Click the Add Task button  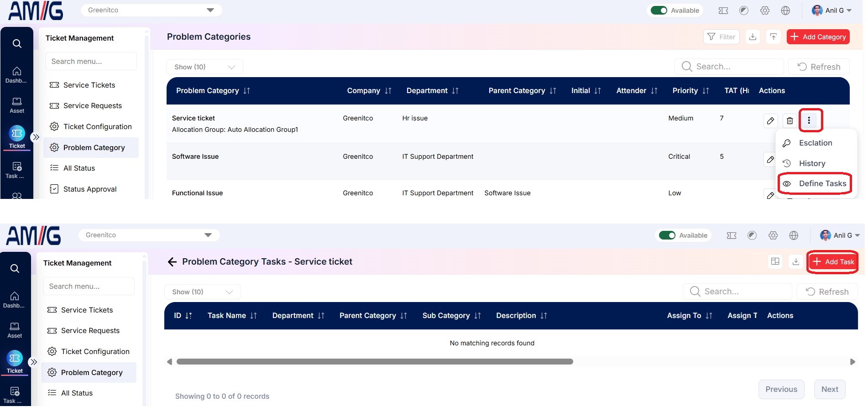(x=833, y=262)
